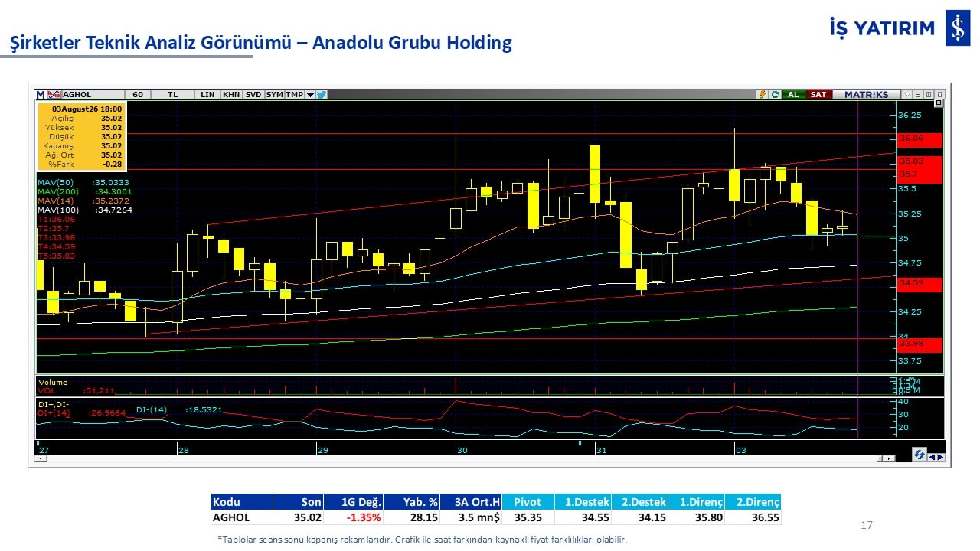Click the MATRIKS logo button
The width and height of the screenshot is (980, 551).
[866, 95]
